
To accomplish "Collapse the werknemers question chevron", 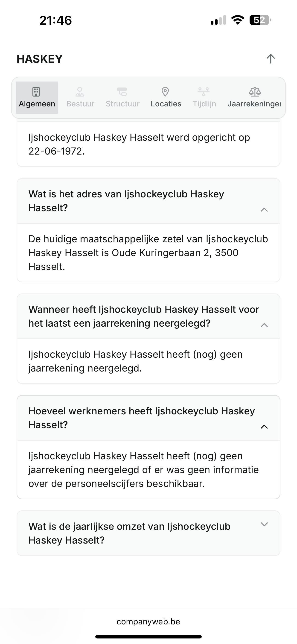I will [x=264, y=427].
